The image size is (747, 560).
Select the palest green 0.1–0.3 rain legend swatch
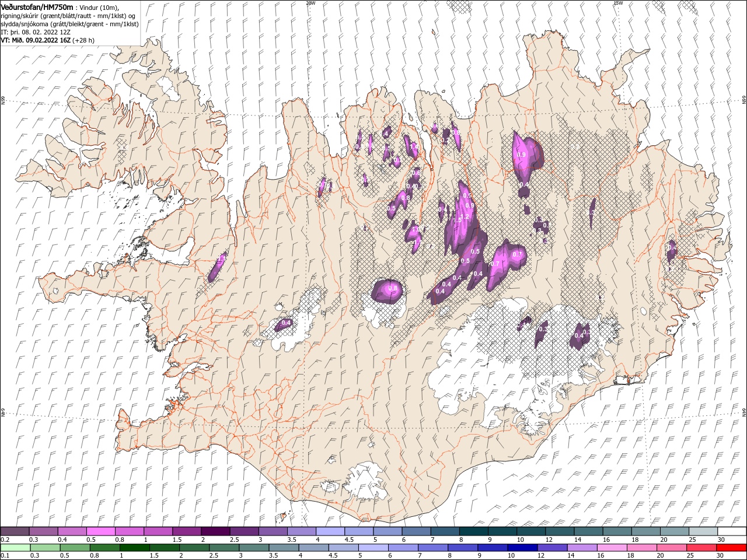(15, 548)
